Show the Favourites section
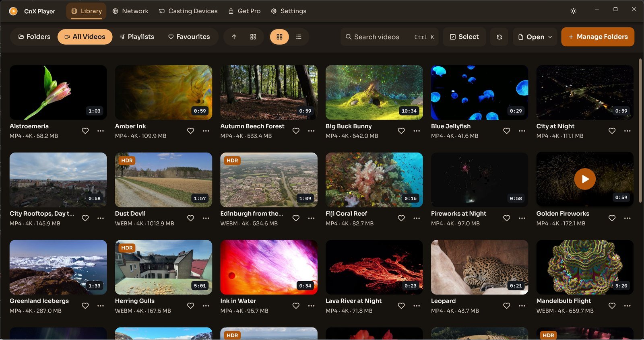 189,37
